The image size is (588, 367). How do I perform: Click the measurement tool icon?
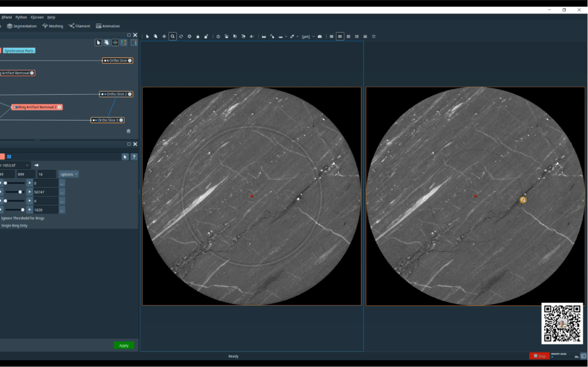(x=272, y=36)
